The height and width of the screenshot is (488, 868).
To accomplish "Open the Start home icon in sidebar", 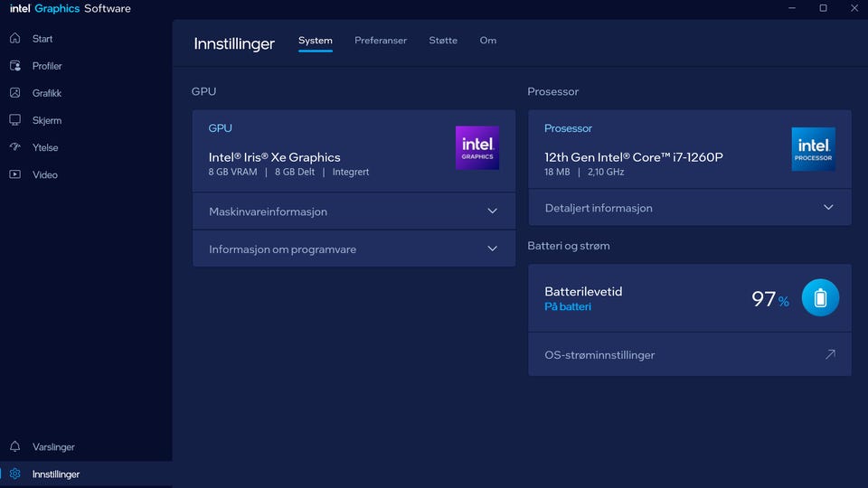I will click(x=15, y=38).
